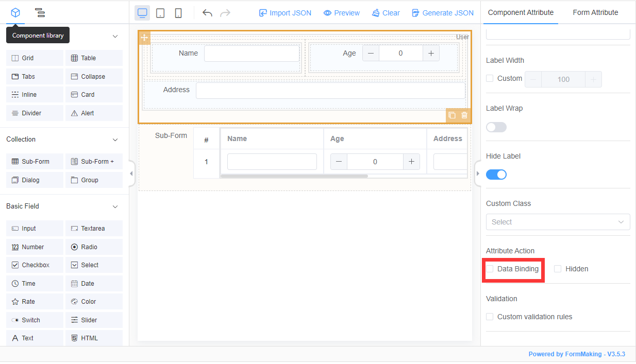636x364 pixels.
Task: Add the Group collection component
Action: (x=94, y=180)
